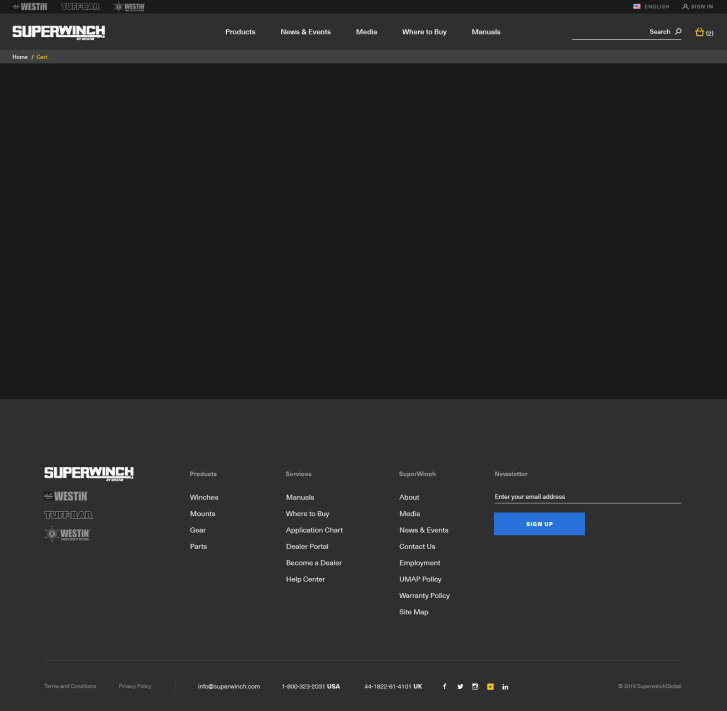Open the Contact Us link

click(x=417, y=546)
